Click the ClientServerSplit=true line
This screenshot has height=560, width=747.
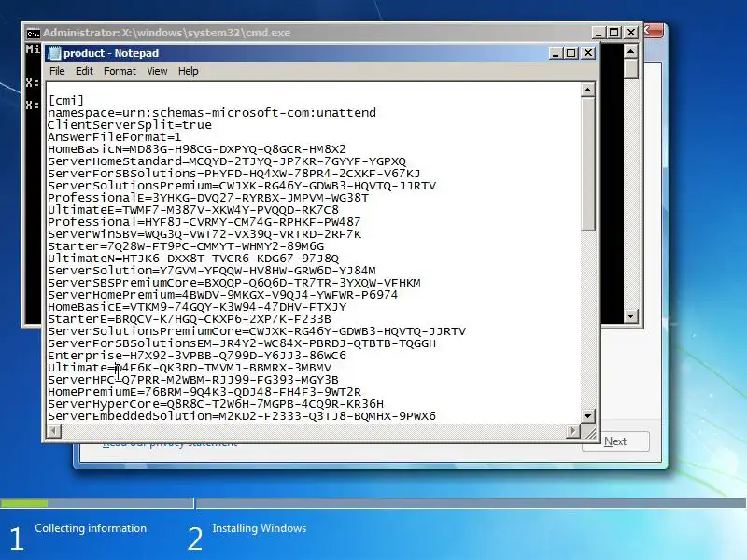(130, 125)
